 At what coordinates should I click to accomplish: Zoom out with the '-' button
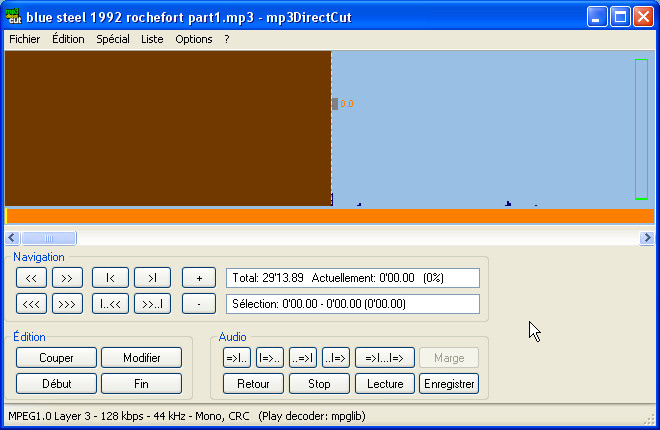point(199,302)
